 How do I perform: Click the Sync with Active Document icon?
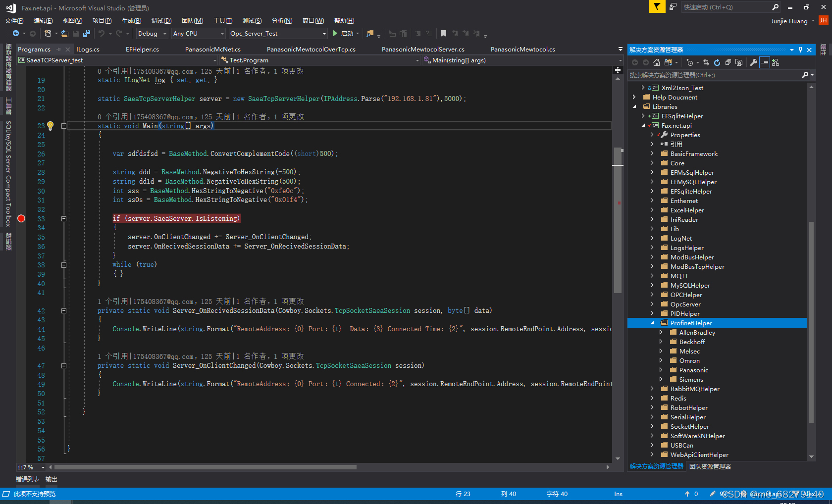click(706, 62)
